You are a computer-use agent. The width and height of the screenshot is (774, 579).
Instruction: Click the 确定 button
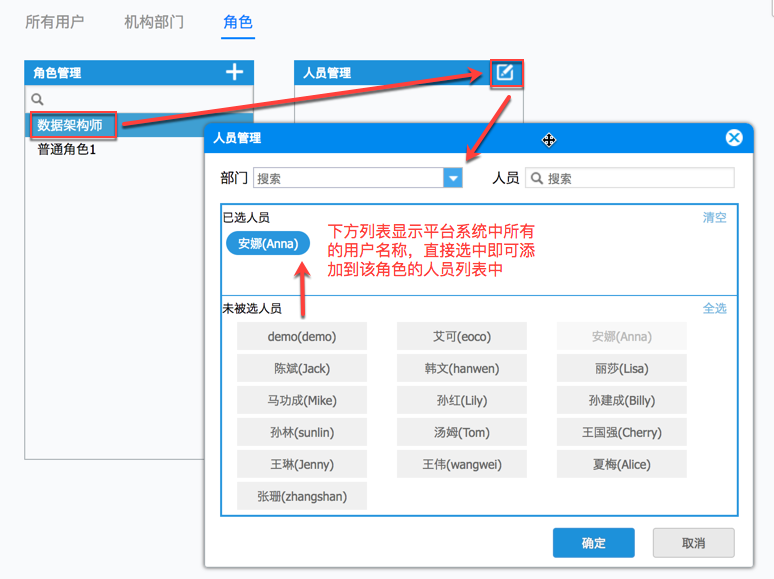tap(593, 543)
